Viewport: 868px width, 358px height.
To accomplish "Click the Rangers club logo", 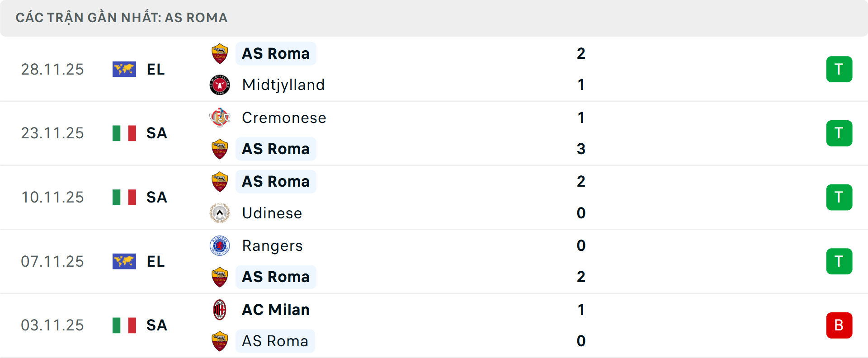I will coord(220,245).
